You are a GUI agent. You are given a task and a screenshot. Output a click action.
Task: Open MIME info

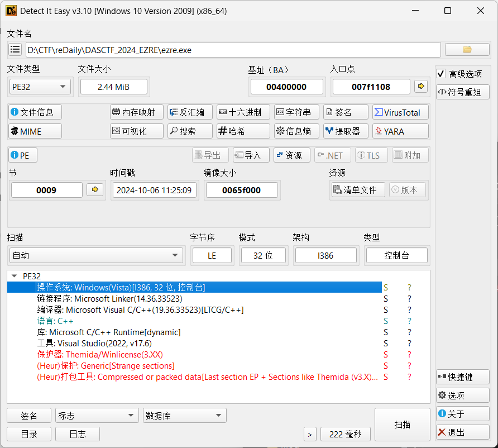35,131
